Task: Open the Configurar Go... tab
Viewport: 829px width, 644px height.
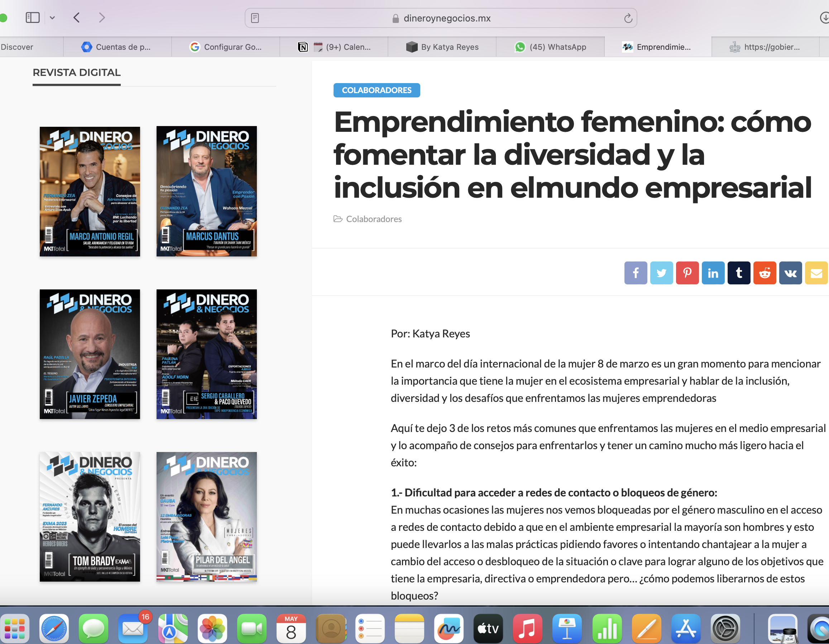Action: pyautogui.click(x=226, y=47)
